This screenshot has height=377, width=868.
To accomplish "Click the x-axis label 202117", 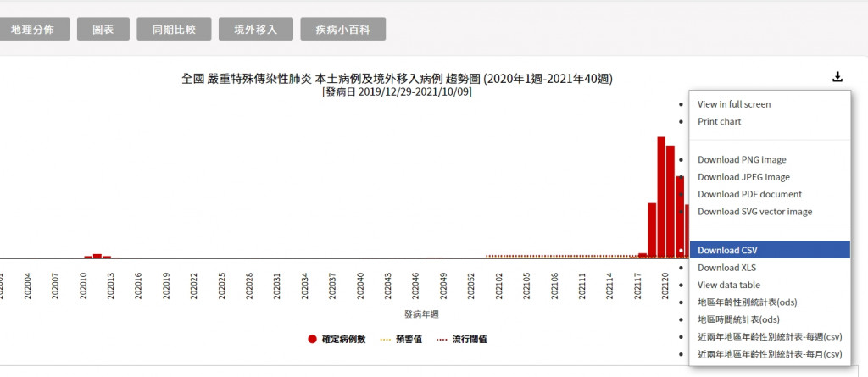I will (x=637, y=286).
